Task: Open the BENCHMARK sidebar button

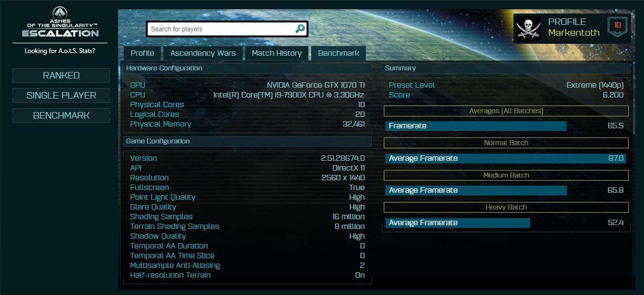Action: click(x=61, y=116)
